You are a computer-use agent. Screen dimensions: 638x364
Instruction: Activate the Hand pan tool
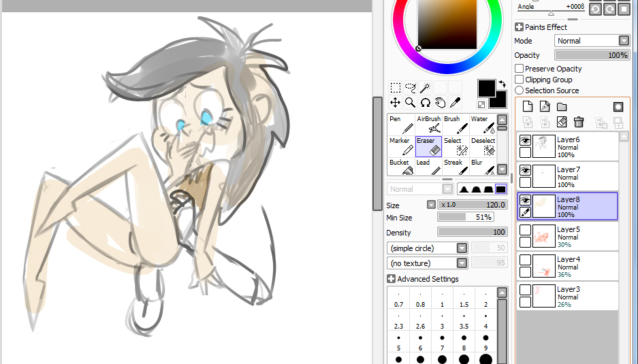[x=441, y=102]
